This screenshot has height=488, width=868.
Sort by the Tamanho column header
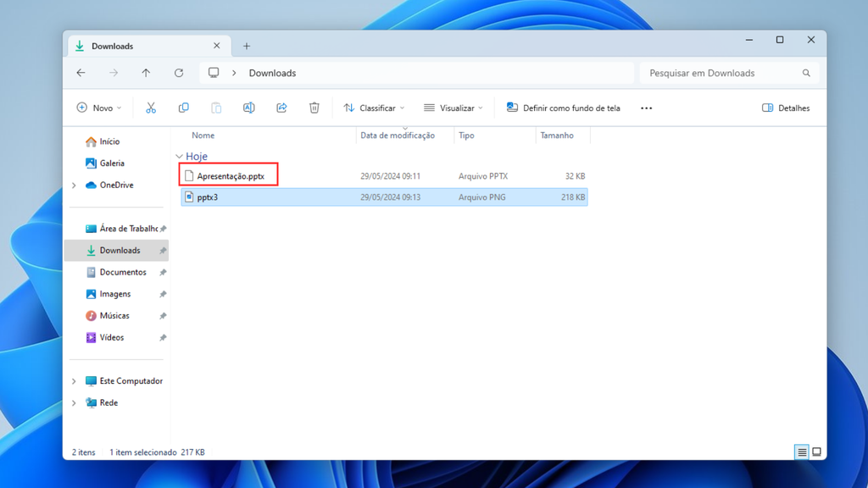pyautogui.click(x=557, y=136)
